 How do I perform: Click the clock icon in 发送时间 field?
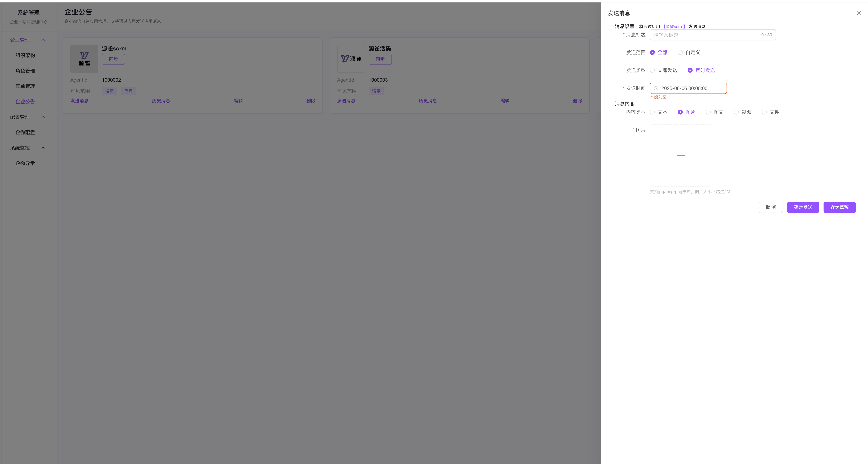tap(656, 88)
